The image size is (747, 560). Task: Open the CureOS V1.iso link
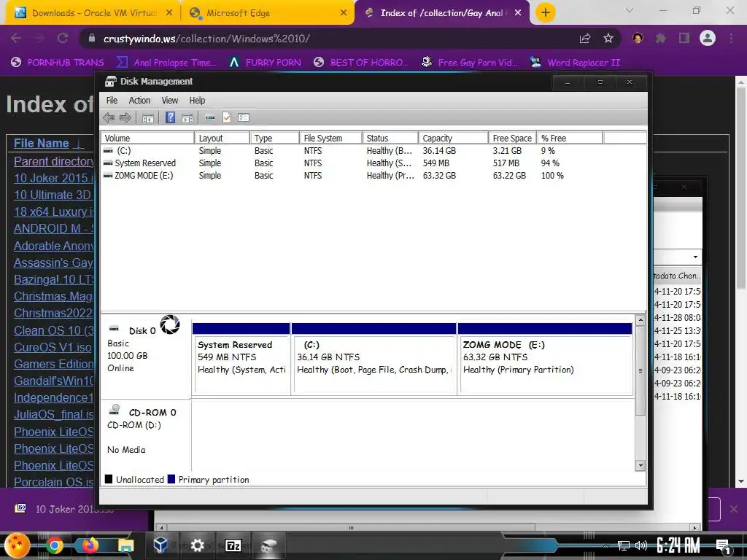click(53, 347)
